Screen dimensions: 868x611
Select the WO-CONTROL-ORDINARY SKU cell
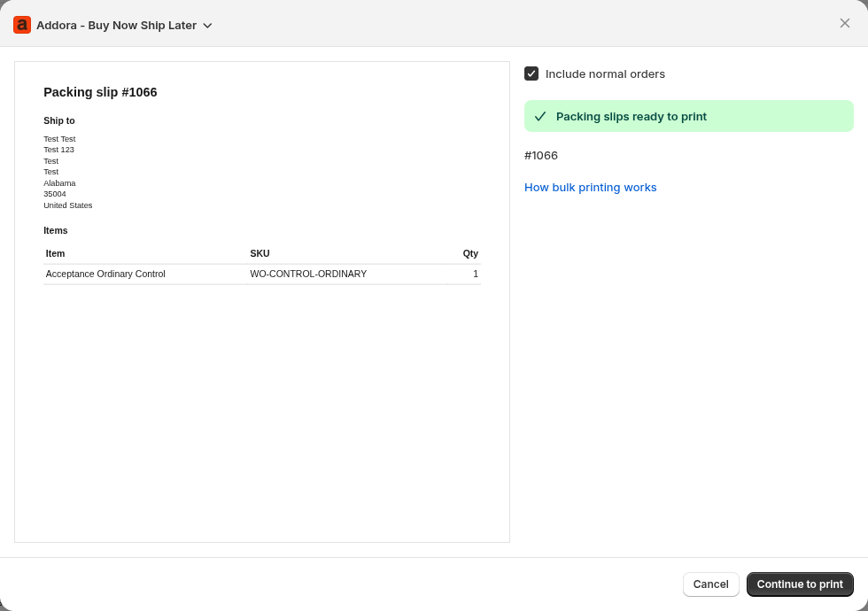[x=308, y=274]
